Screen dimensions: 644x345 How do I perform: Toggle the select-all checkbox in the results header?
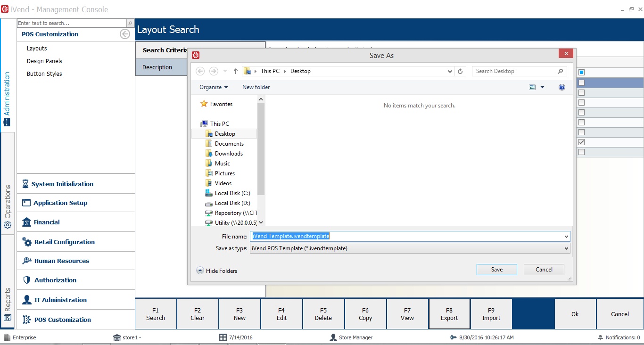tap(581, 73)
